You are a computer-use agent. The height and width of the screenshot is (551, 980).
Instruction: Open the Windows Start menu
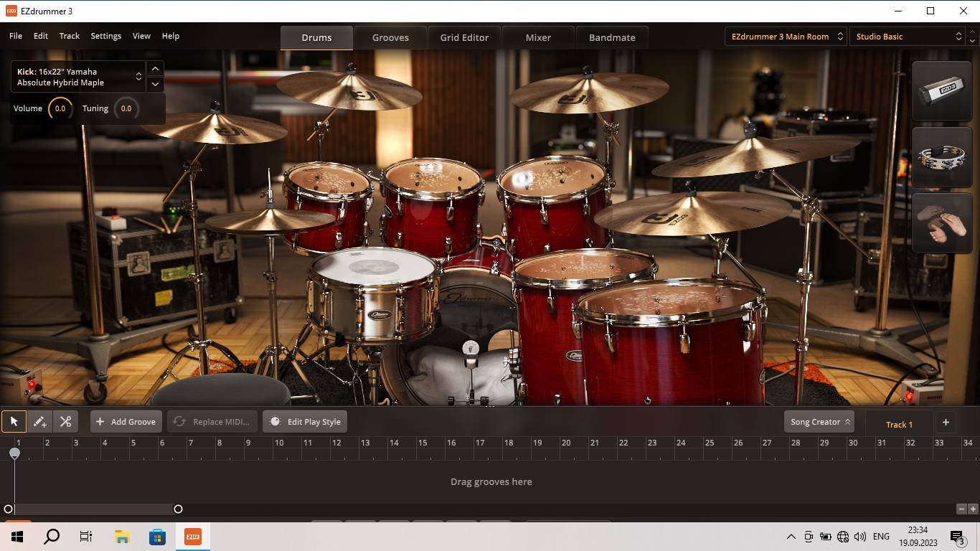click(17, 537)
